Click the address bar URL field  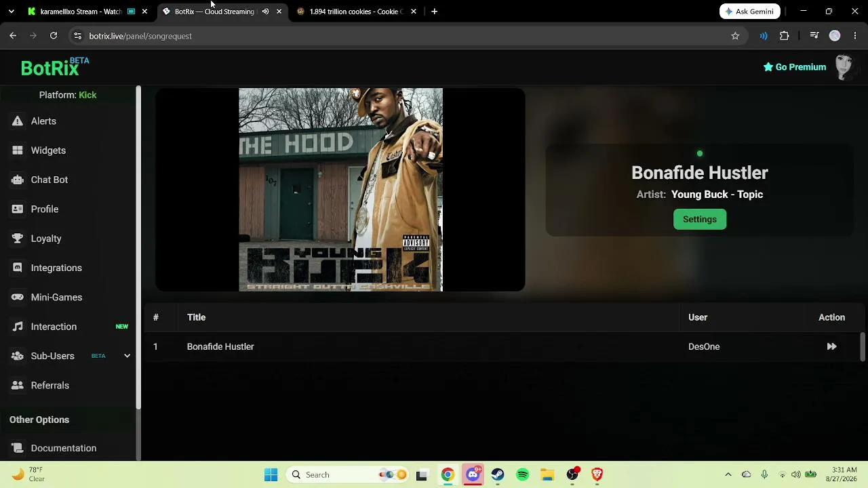400,36
